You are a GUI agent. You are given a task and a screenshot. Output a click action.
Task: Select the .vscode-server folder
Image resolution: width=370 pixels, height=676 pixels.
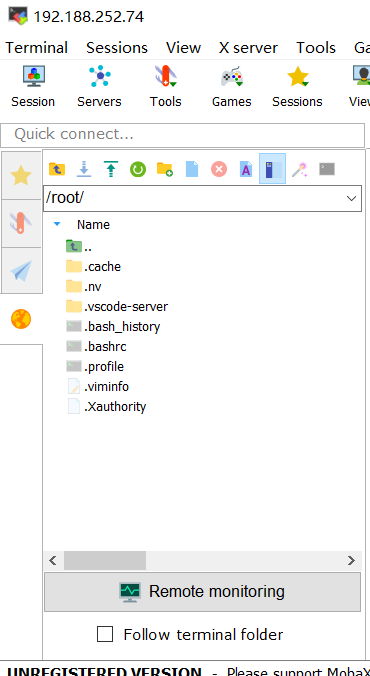(117, 307)
